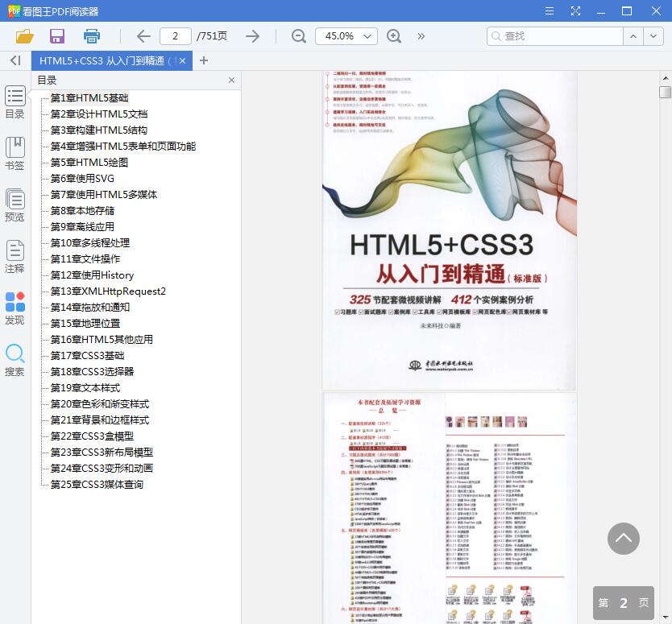
Task: Add a new tab with the plus button
Action: tap(204, 61)
